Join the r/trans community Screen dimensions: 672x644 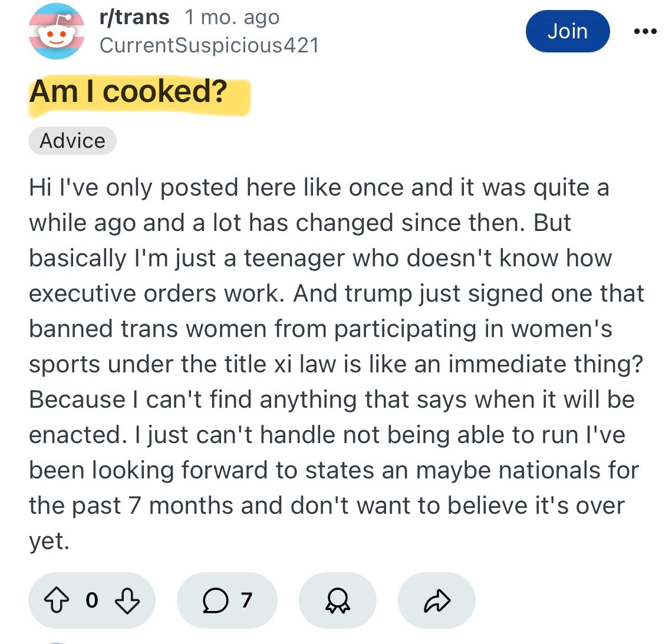click(567, 31)
